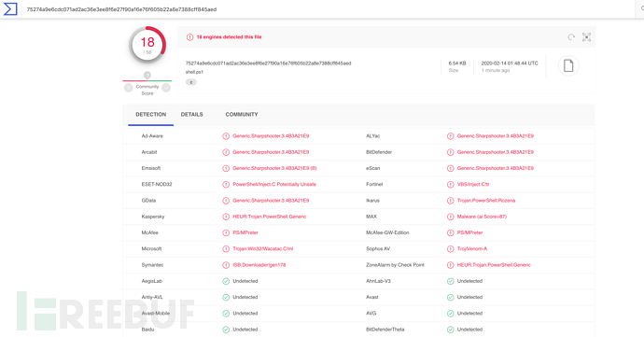
Task: Click the alert icon beside '18 engines detected'
Action: pos(189,37)
